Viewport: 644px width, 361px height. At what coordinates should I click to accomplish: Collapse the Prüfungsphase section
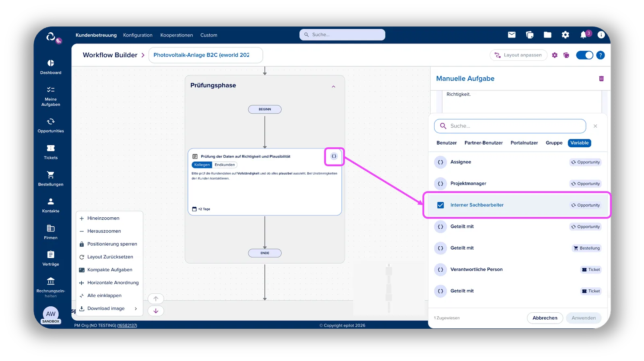coord(333,87)
